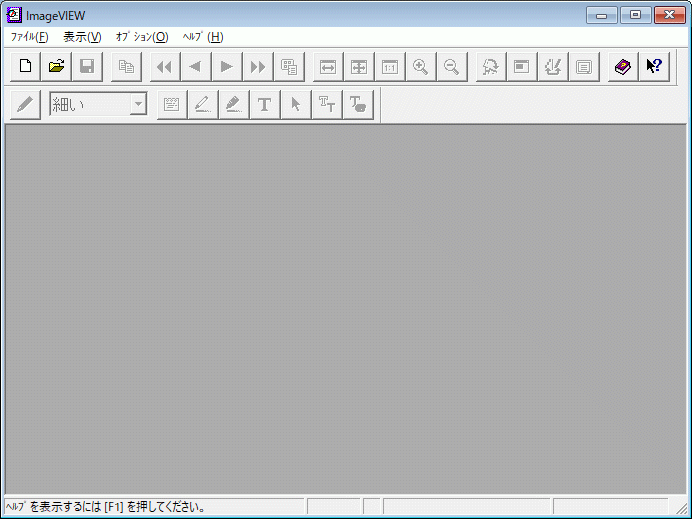This screenshot has width=692, height=519.
Task: Jump to first page with double-left arrows
Action: tap(165, 67)
